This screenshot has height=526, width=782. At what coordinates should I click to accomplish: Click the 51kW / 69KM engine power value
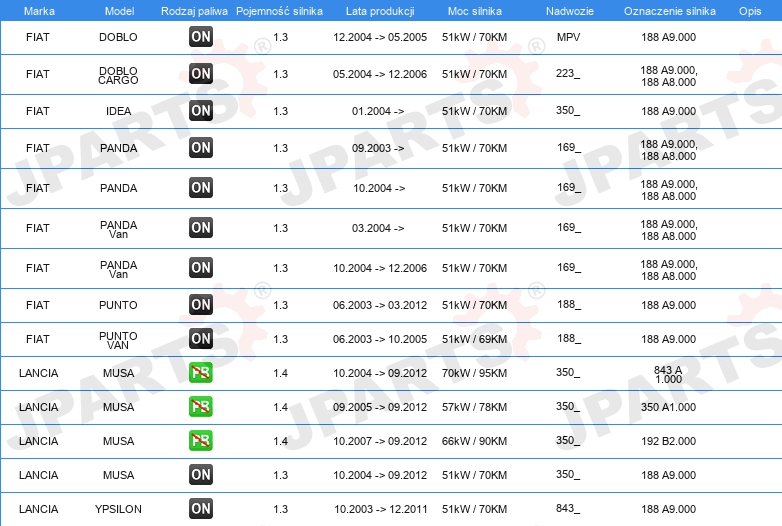pos(474,339)
